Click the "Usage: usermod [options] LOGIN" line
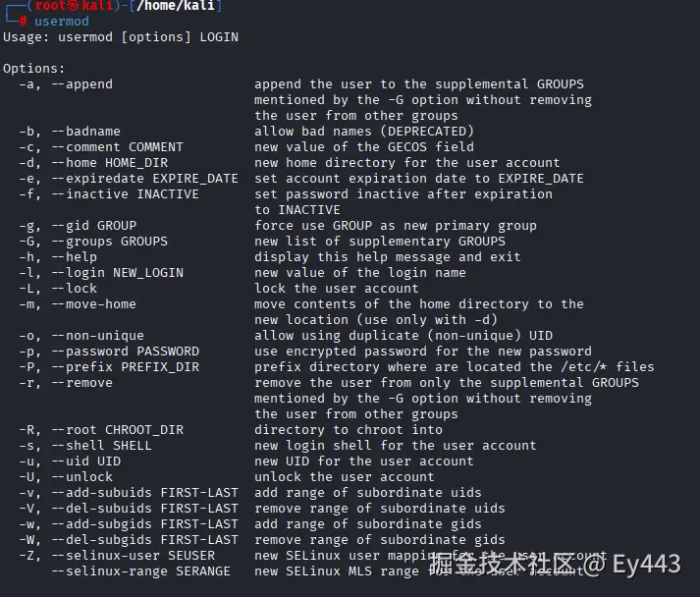Screen dimensions: 700x597 tap(121, 37)
